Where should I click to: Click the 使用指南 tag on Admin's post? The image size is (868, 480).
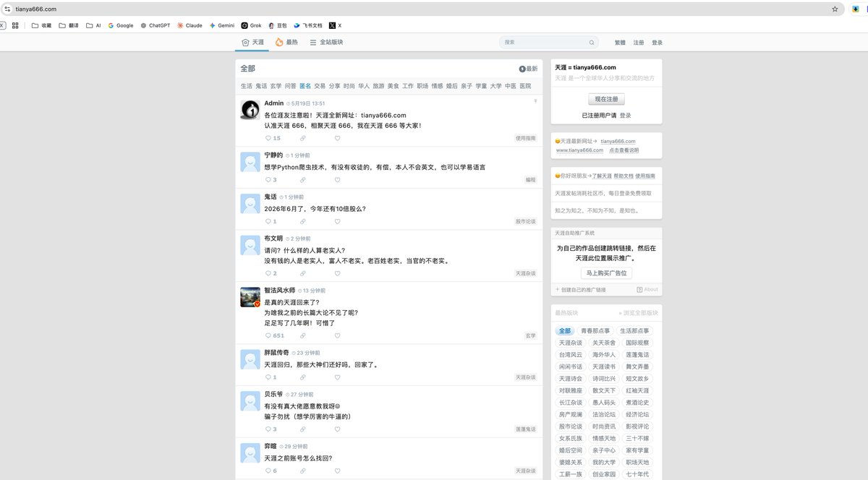pyautogui.click(x=526, y=138)
